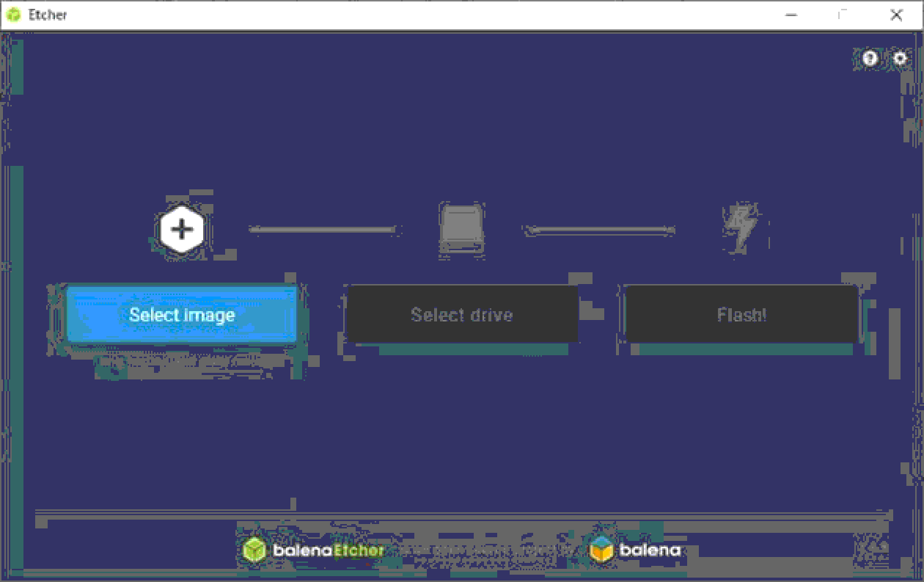Minimize the Etcher window
Viewport: 924px width, 582px height.
pyautogui.click(x=791, y=15)
